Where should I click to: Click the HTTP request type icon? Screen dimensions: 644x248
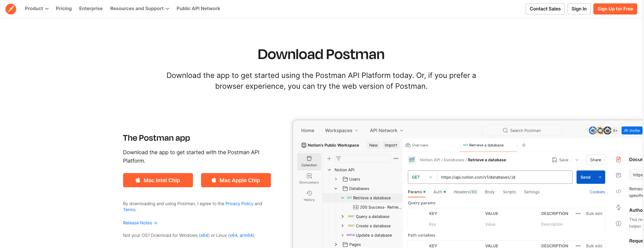click(412, 160)
